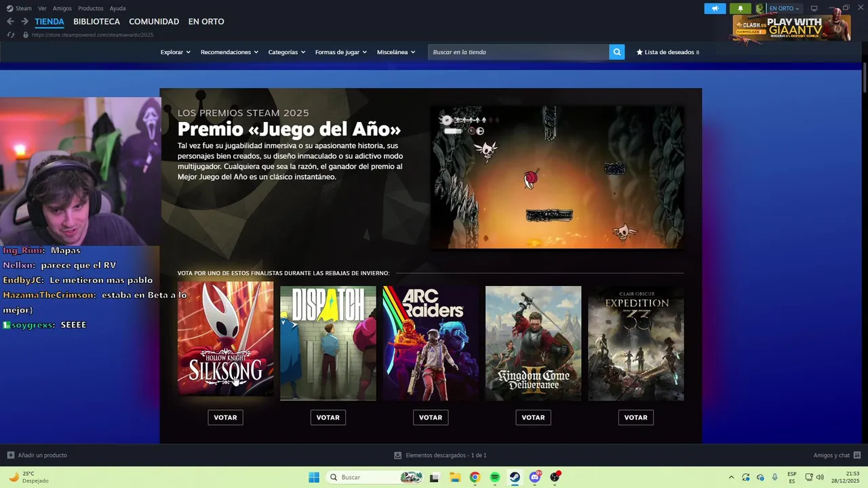The width and height of the screenshot is (868, 488).
Task: Expand the Recomendaciones dropdown
Action: [x=229, y=52]
